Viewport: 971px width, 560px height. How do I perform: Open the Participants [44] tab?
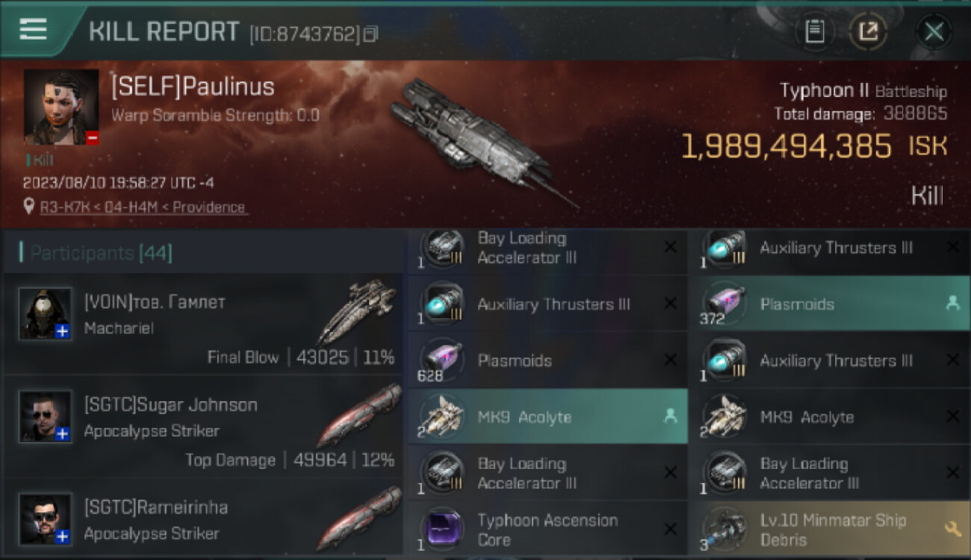click(101, 253)
